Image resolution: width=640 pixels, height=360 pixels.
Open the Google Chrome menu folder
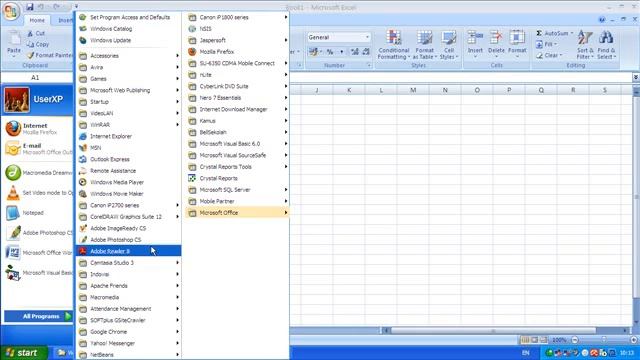128,332
